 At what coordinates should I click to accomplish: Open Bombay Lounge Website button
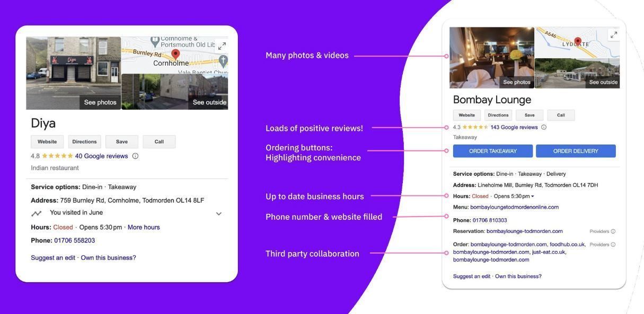tap(467, 115)
